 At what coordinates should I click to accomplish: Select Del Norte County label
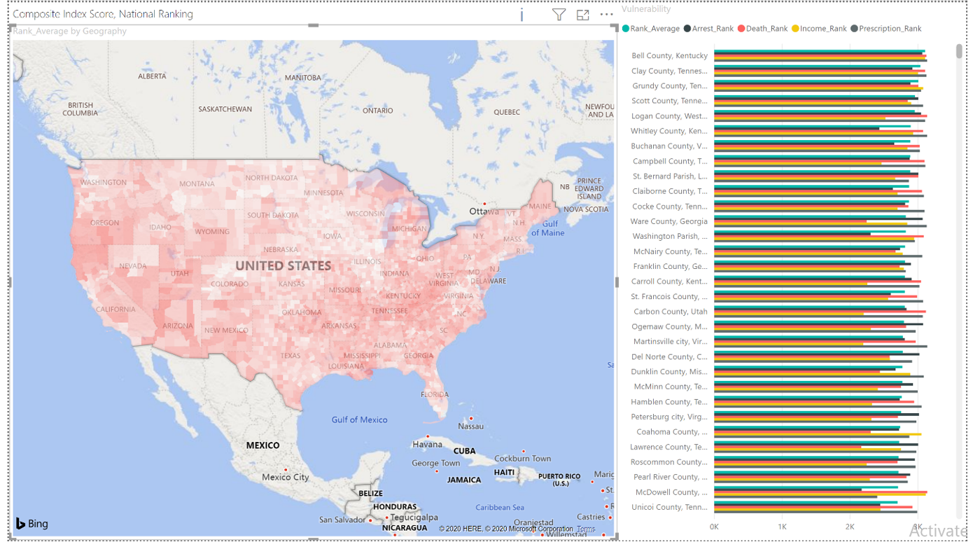[x=669, y=357]
